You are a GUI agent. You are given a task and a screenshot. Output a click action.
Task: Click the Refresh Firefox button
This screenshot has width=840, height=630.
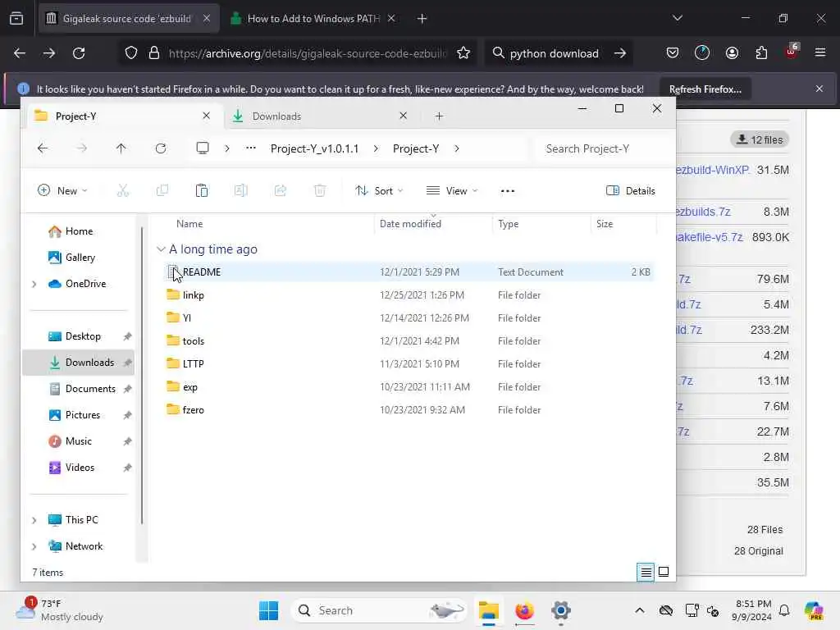coord(705,89)
